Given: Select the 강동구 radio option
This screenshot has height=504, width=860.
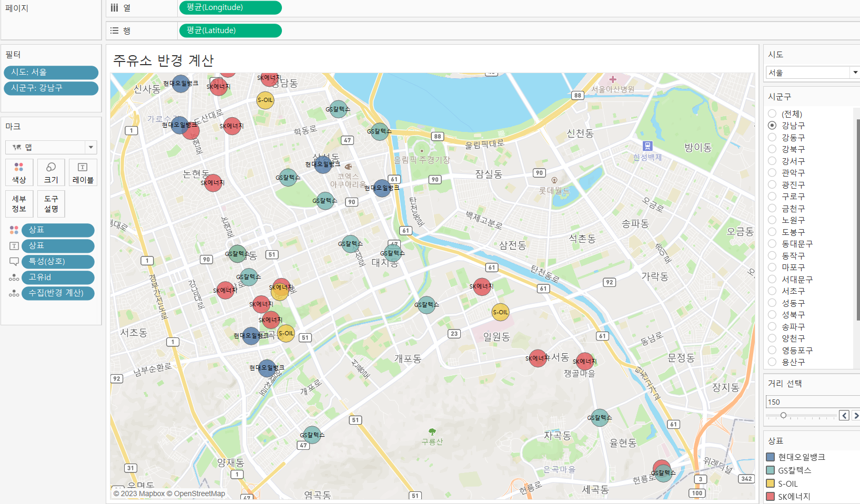Looking at the screenshot, I should [772, 137].
